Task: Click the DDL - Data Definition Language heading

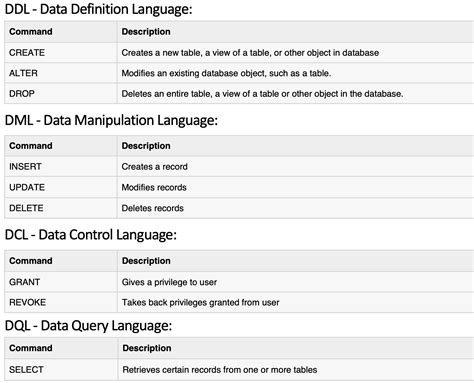Action: point(99,9)
